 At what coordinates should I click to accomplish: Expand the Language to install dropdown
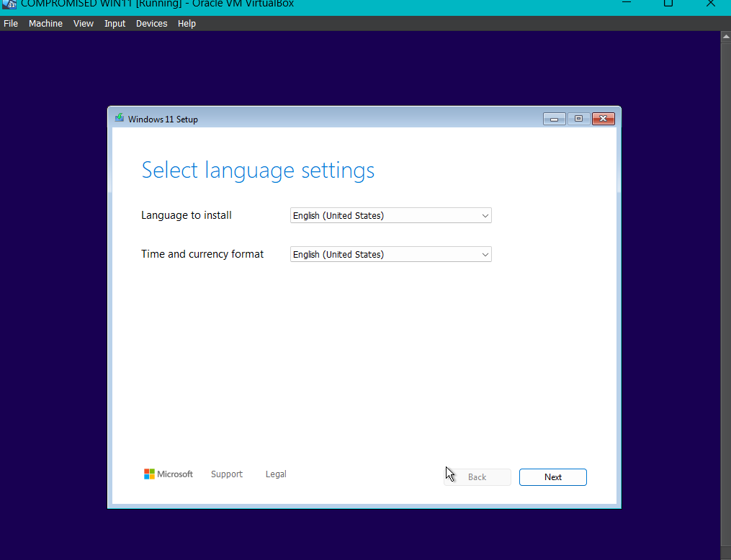(x=390, y=215)
